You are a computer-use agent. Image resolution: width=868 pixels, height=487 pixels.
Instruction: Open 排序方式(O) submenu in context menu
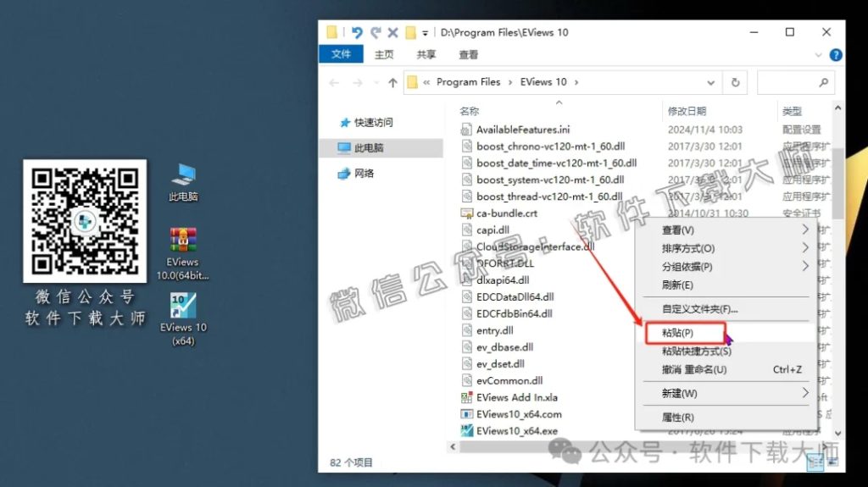click(726, 248)
